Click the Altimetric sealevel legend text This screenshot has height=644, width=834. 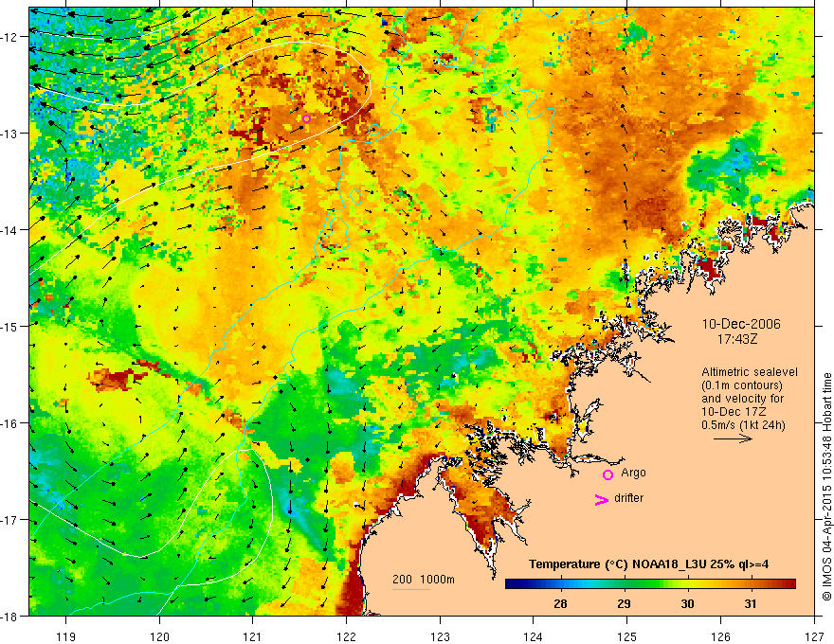749,372
